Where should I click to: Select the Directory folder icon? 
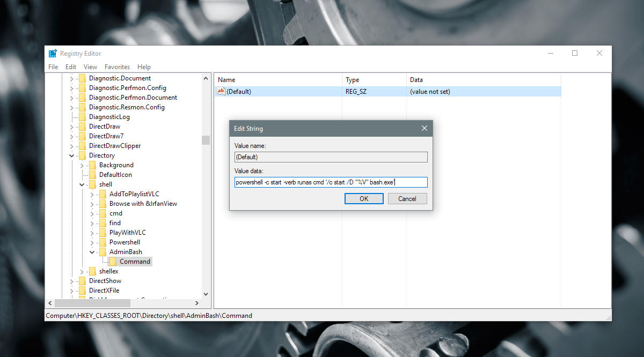tap(82, 155)
